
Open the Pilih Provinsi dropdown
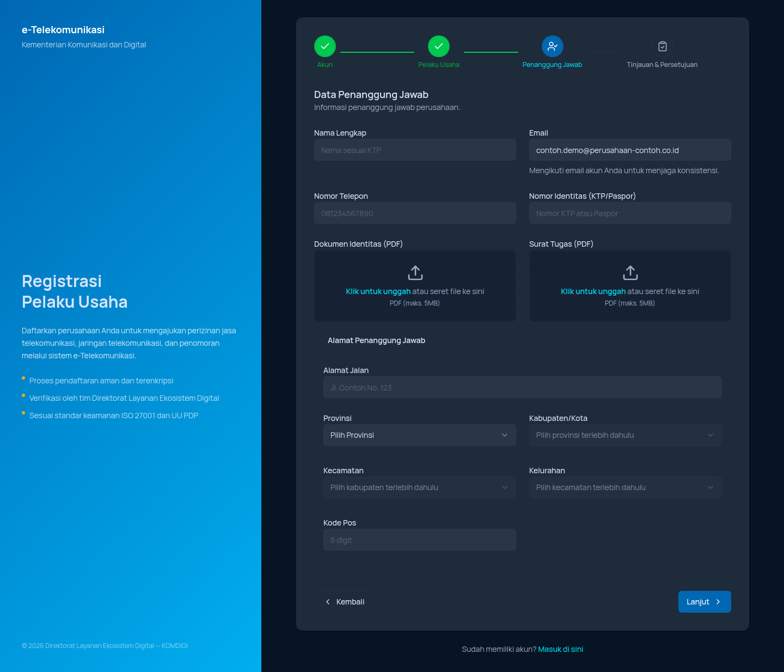click(x=420, y=435)
